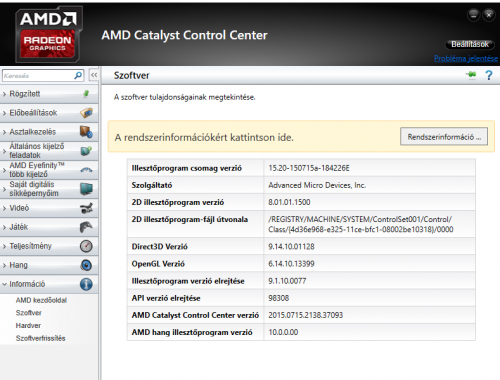
Task: Select Szoftver in the Információ submenu
Action: 29,313
